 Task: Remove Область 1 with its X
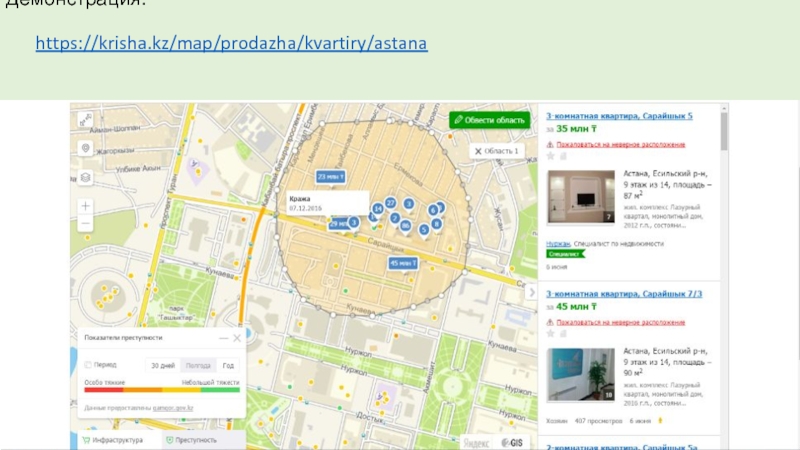point(478,151)
